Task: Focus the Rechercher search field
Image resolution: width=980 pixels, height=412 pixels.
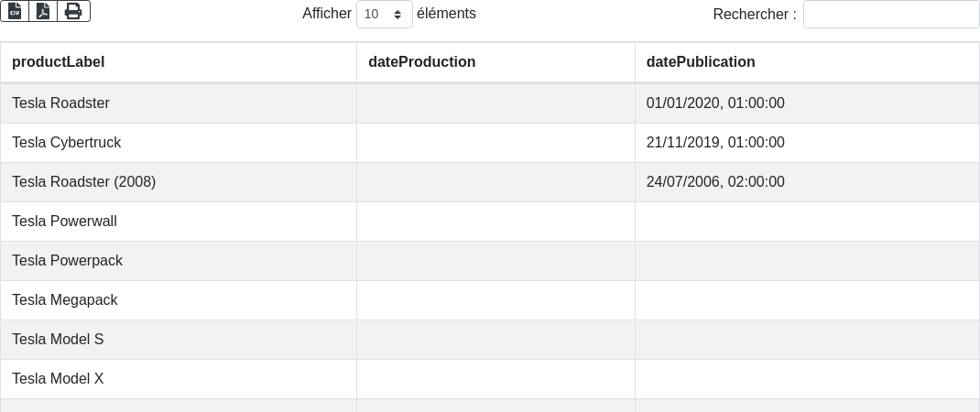Action: coord(890,15)
